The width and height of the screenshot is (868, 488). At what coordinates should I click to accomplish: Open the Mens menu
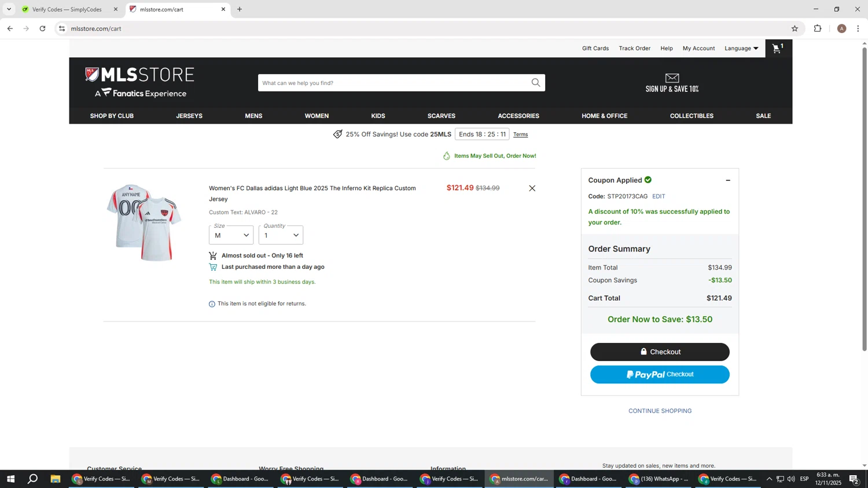[x=253, y=116]
